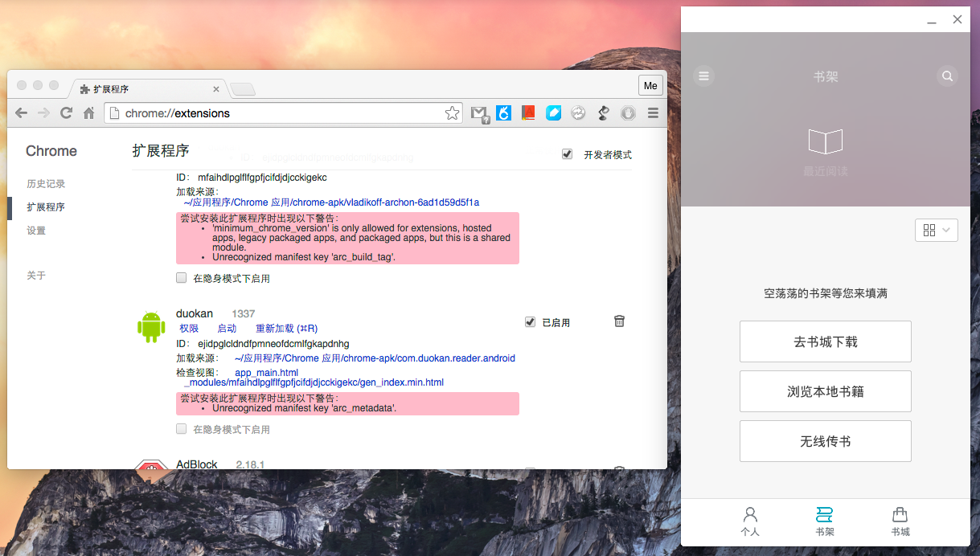The height and width of the screenshot is (556, 980).
Task: Open Chrome's home page icon
Action: (x=89, y=113)
